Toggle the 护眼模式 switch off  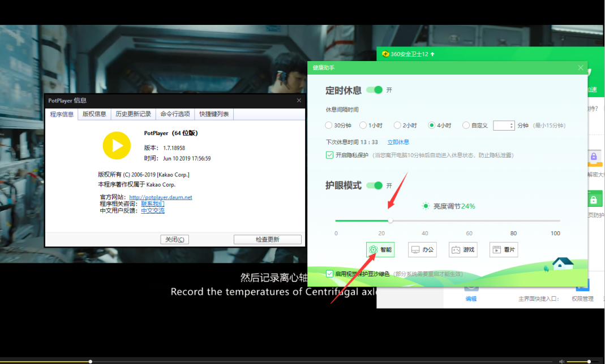pyautogui.click(x=374, y=184)
